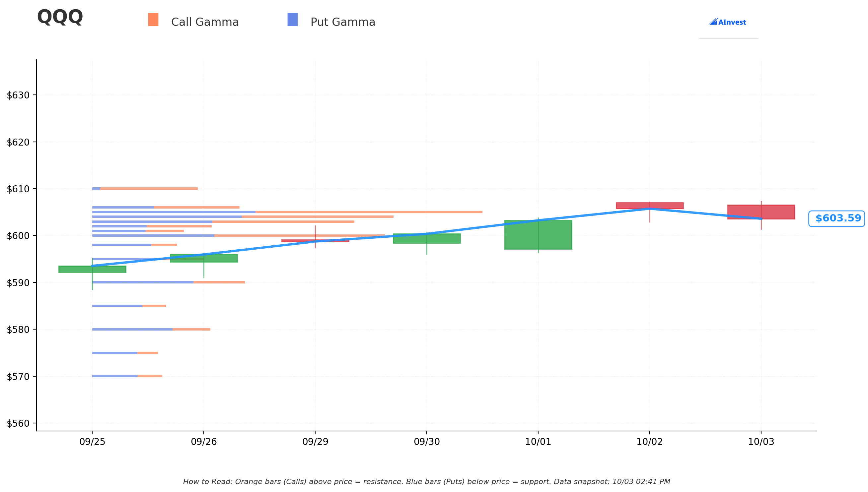This screenshot has width=868, height=492.
Task: Click the gamma bar at $575 strike
Action: coord(125,353)
